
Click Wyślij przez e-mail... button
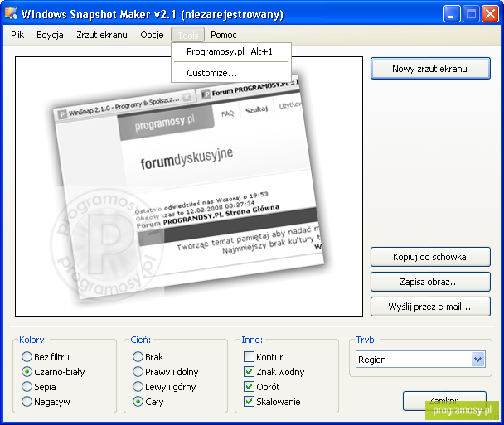(x=430, y=307)
